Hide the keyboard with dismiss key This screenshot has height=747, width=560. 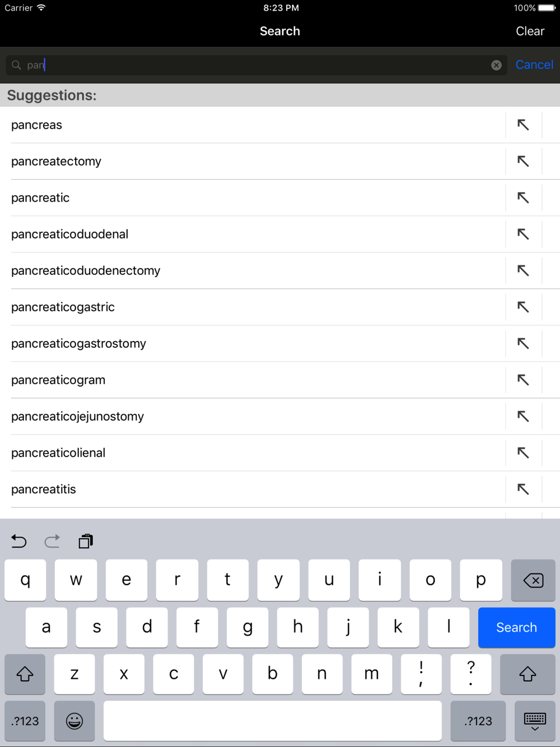coord(535,721)
